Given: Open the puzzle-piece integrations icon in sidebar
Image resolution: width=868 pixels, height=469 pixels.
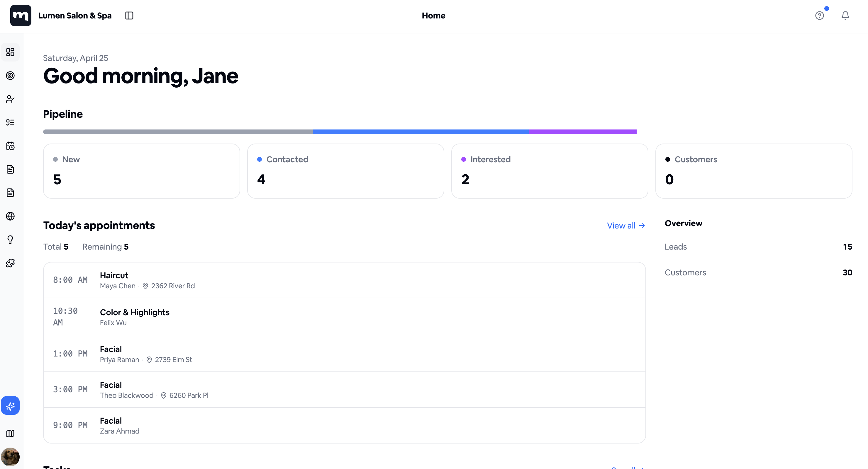Looking at the screenshot, I should coord(10,263).
